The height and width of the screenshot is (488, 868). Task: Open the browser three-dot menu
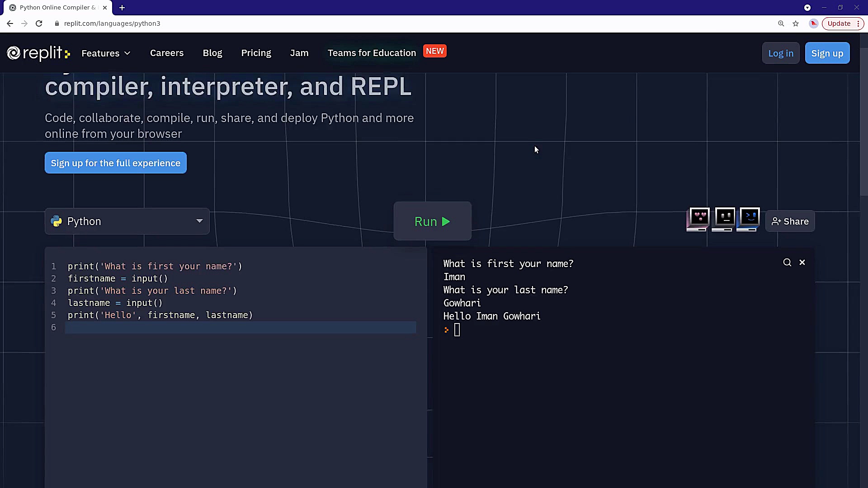click(x=858, y=23)
